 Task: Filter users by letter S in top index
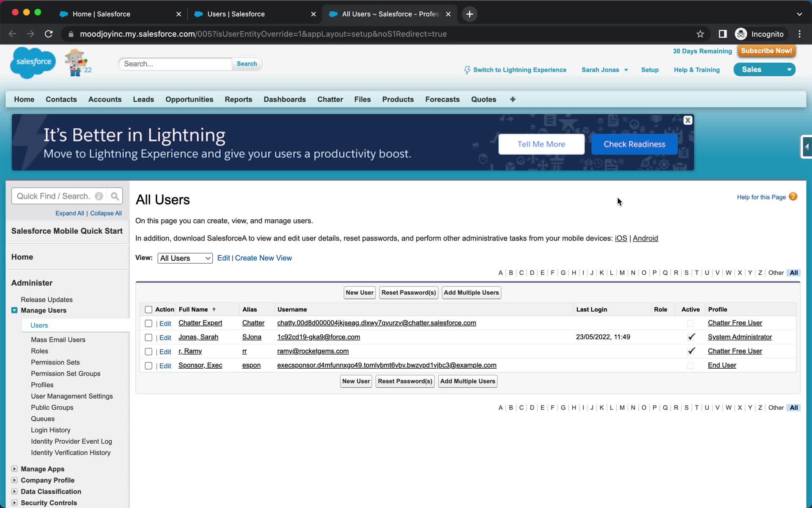click(x=686, y=273)
